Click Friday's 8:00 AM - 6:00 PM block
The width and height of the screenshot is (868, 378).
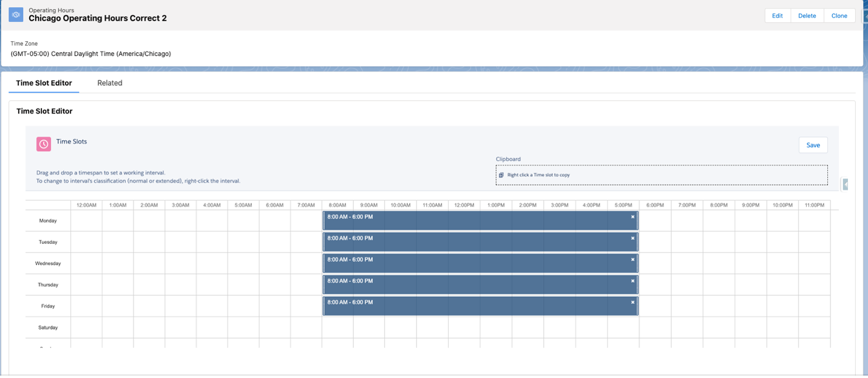click(x=480, y=306)
